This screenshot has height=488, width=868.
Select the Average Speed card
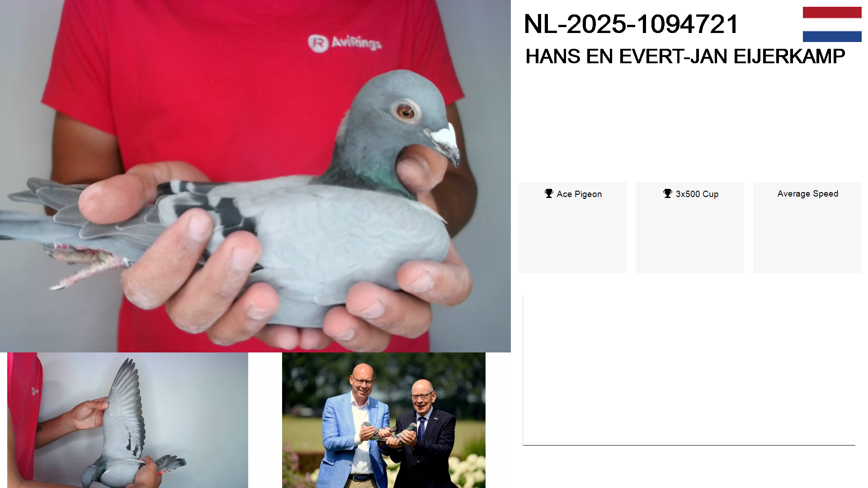807,228
